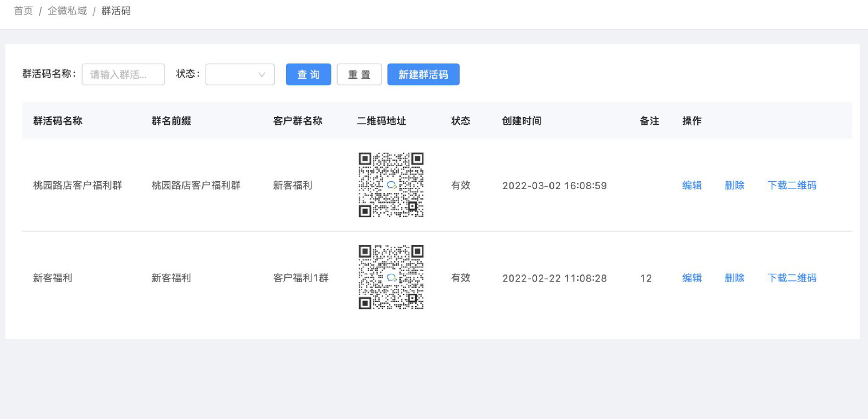The width and height of the screenshot is (868, 419).
Task: Go to 首页 in breadcrumb
Action: pyautogui.click(x=23, y=11)
